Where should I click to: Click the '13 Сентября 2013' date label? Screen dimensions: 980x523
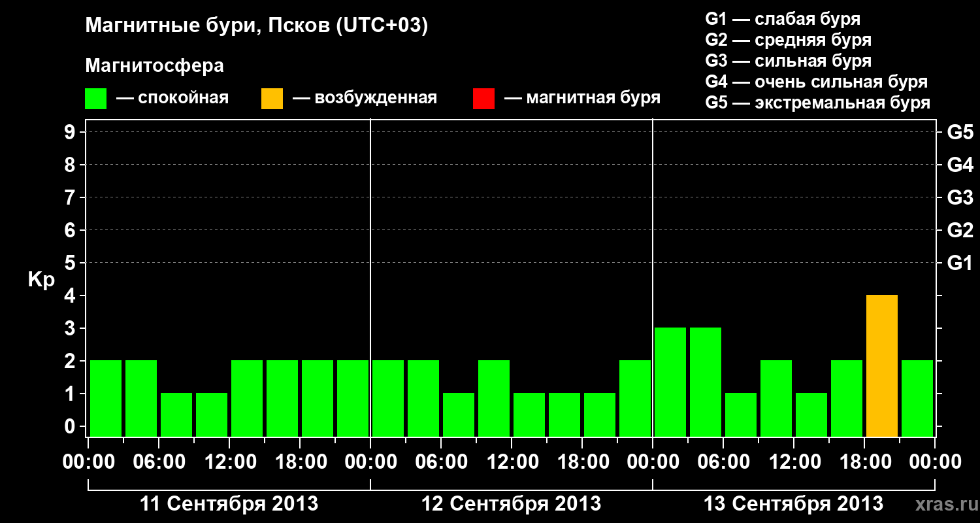pos(793,504)
